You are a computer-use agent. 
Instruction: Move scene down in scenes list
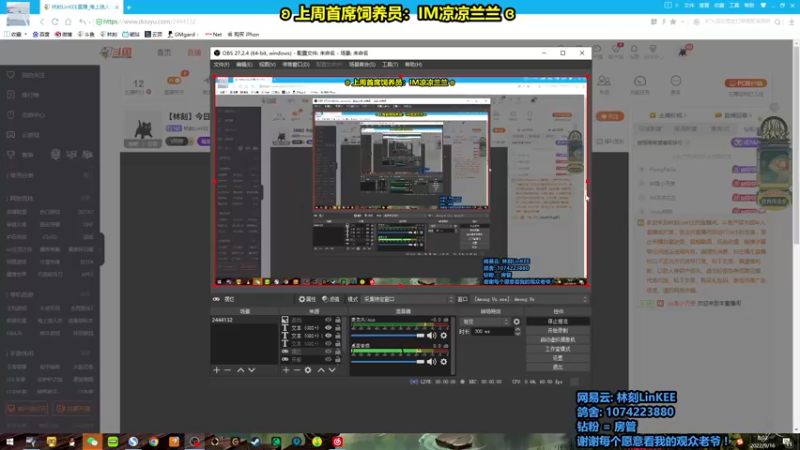point(252,370)
